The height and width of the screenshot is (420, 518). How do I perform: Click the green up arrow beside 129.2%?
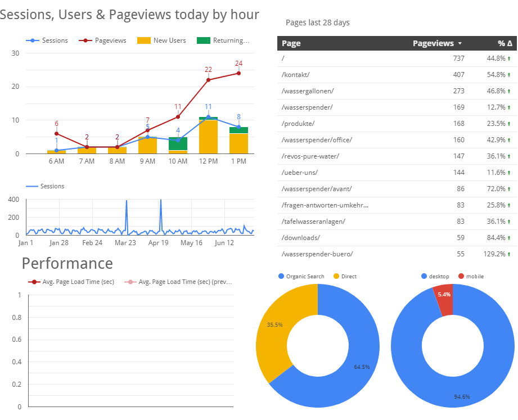[509, 254]
